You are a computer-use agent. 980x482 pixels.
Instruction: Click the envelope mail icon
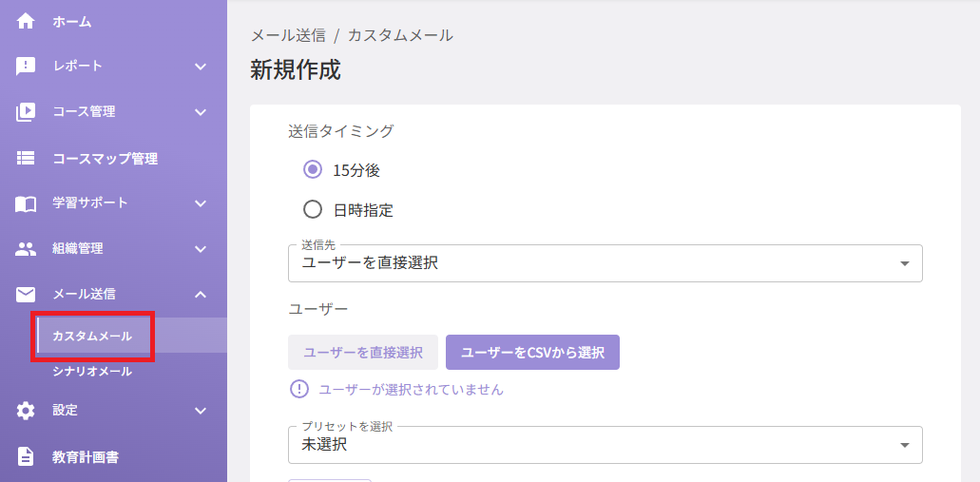click(26, 294)
